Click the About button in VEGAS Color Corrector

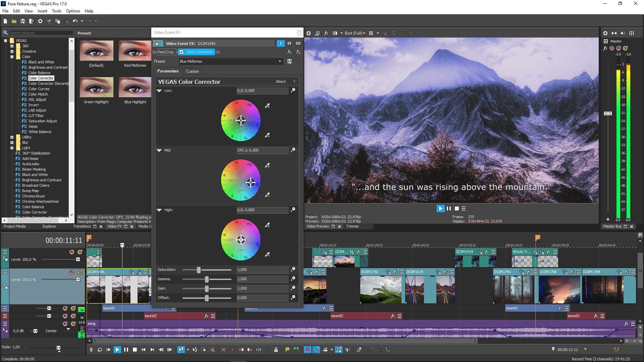[x=281, y=81]
